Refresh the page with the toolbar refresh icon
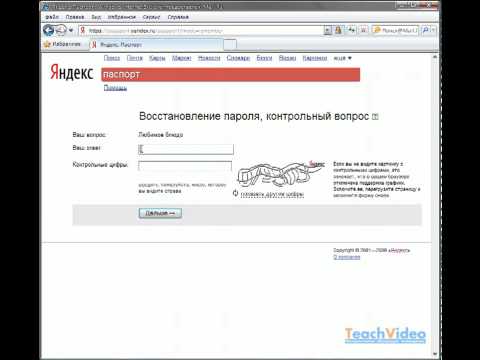 pyautogui.click(x=352, y=30)
